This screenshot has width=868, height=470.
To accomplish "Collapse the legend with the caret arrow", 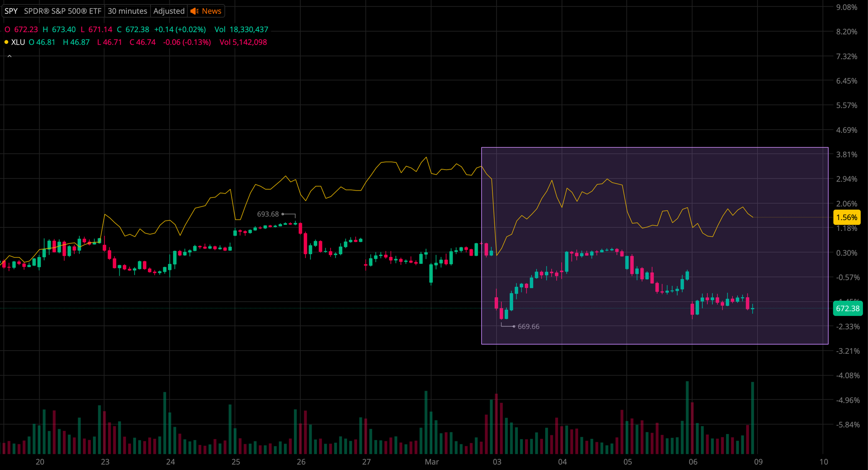I will pyautogui.click(x=10, y=56).
